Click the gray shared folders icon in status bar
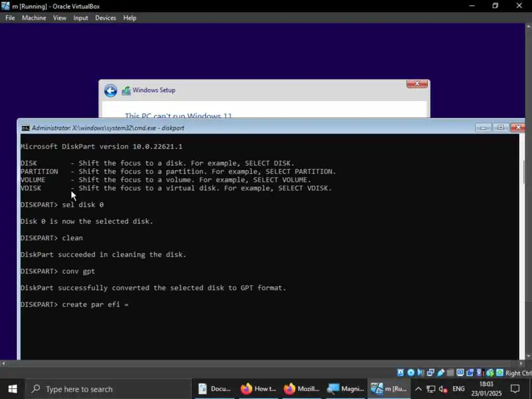Image resolution: width=532 pixels, height=399 pixels. point(450,373)
